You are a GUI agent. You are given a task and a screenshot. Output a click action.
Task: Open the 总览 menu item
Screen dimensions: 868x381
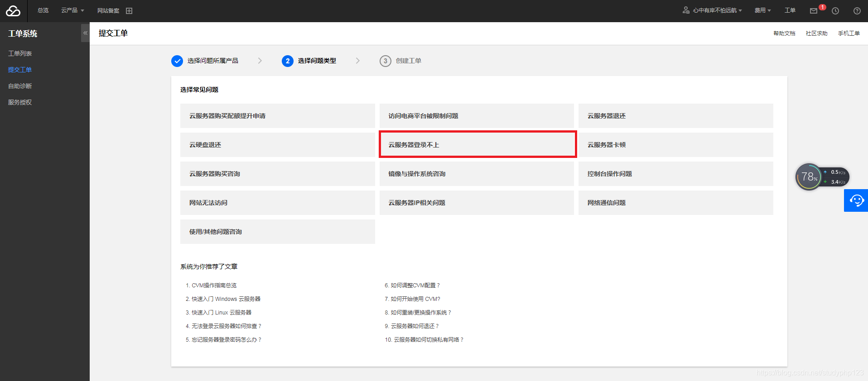pos(43,10)
